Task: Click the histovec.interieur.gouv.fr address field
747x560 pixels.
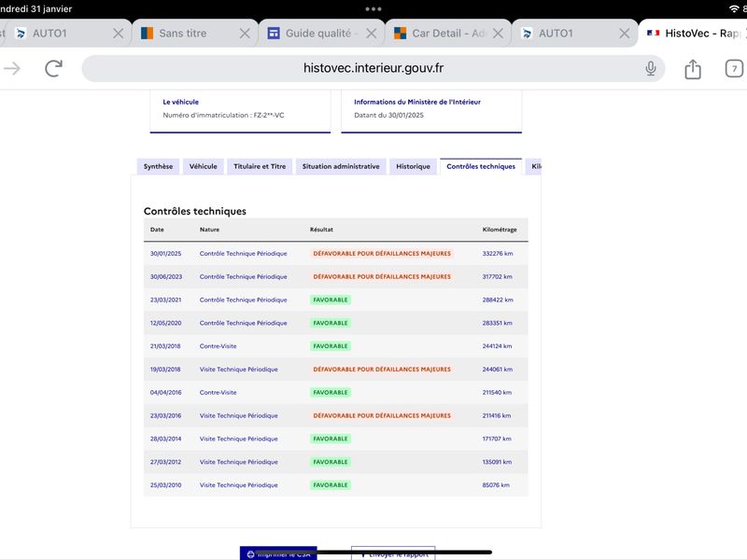Action: point(373,68)
